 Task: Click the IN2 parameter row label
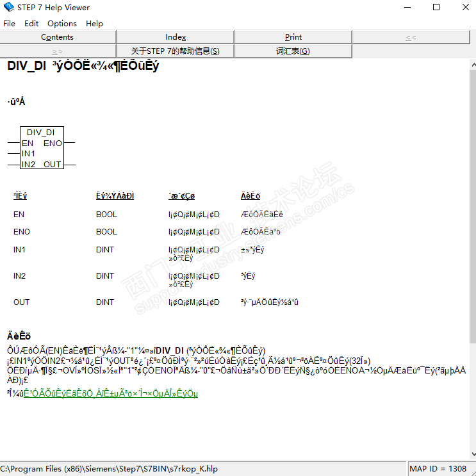click(19, 275)
